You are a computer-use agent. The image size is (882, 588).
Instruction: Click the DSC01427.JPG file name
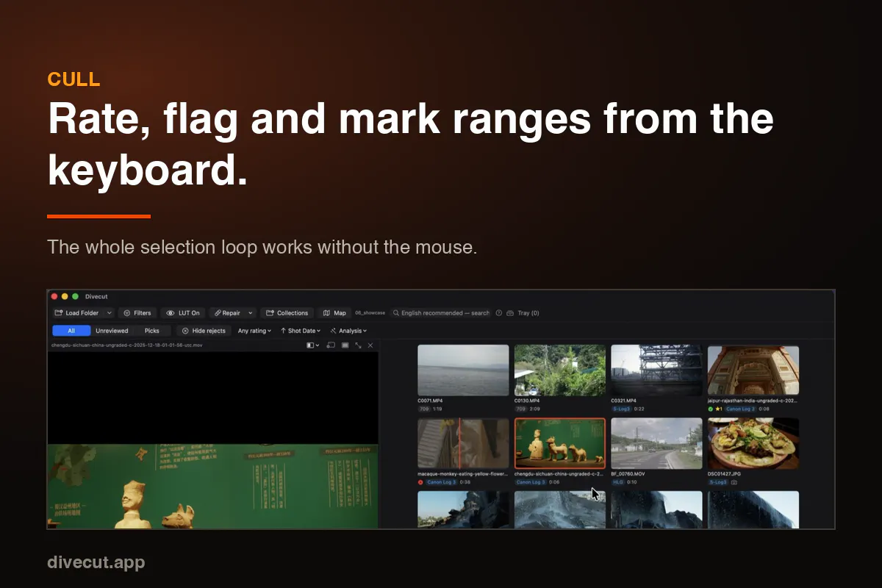click(725, 474)
